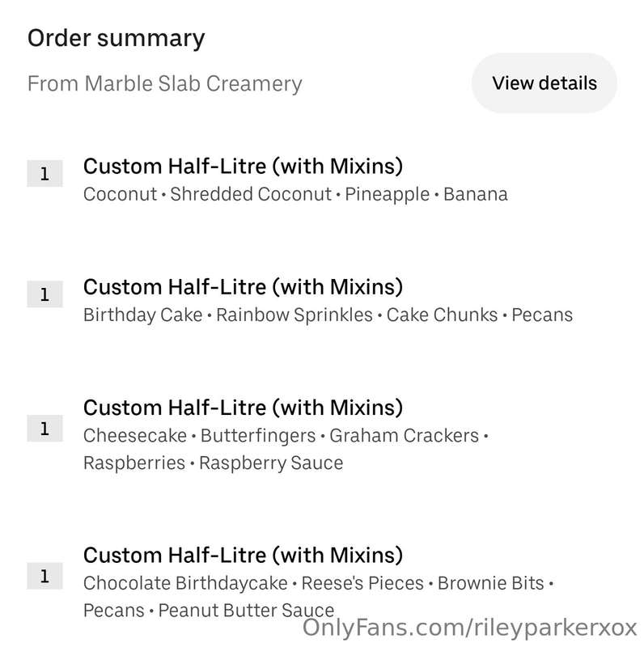Screen dimensions: 644x647
Task: Click the quantity badge for the Coconut item
Action: [x=44, y=174]
